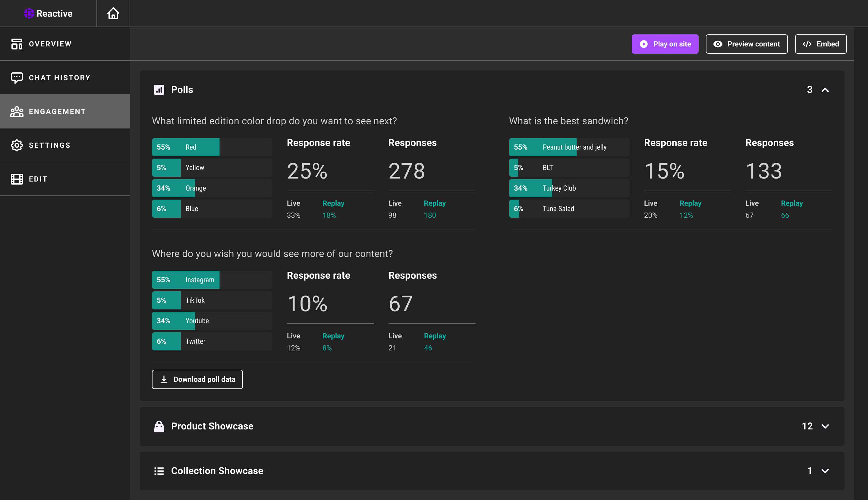Screen dimensions: 868x500
Task: Click Download poll data button
Action: (197, 379)
